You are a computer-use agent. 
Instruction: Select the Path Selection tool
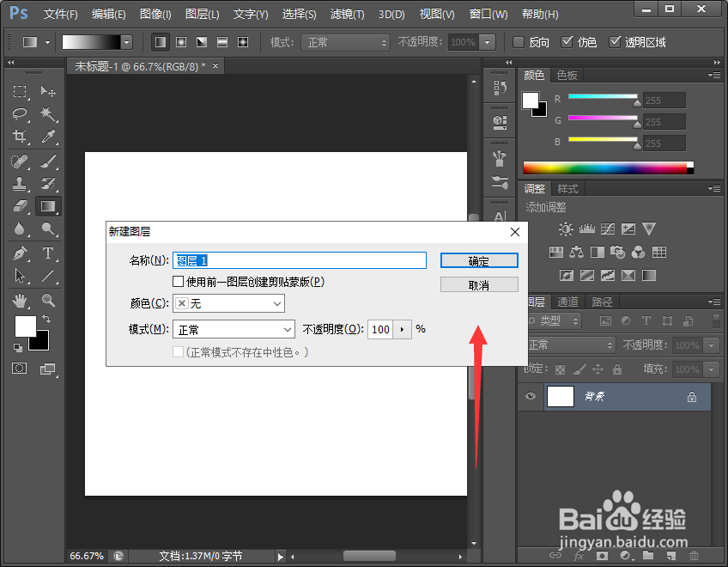point(20,276)
